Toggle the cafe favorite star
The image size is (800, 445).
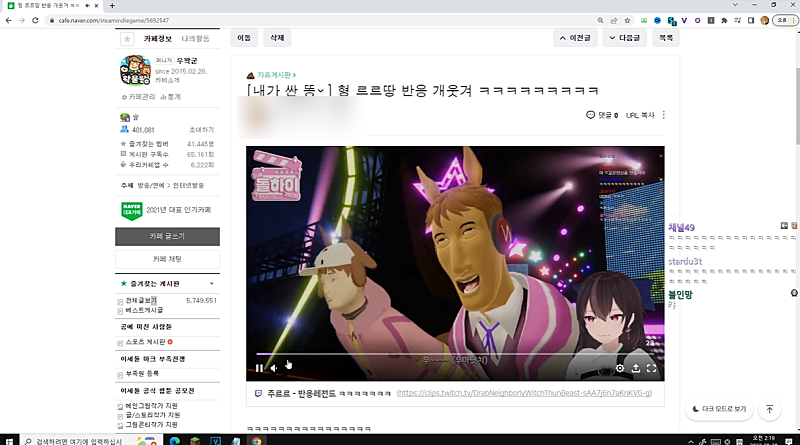coord(127,39)
